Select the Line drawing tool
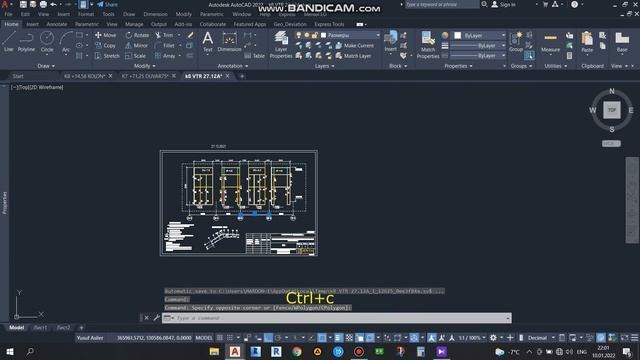Screen dimensions: 640x360 pyautogui.click(x=9, y=41)
